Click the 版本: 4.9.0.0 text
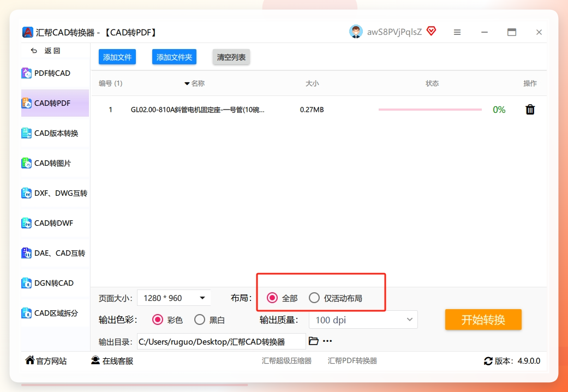The width and height of the screenshot is (568, 392). [x=518, y=361]
